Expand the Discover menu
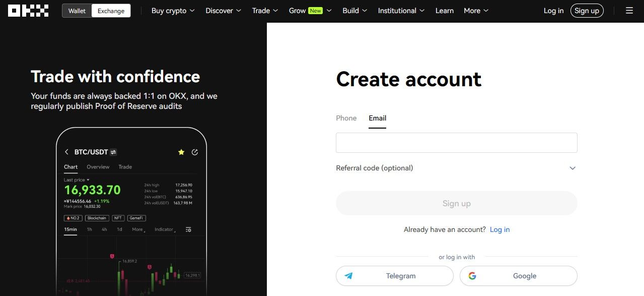The image size is (644, 296). (223, 11)
